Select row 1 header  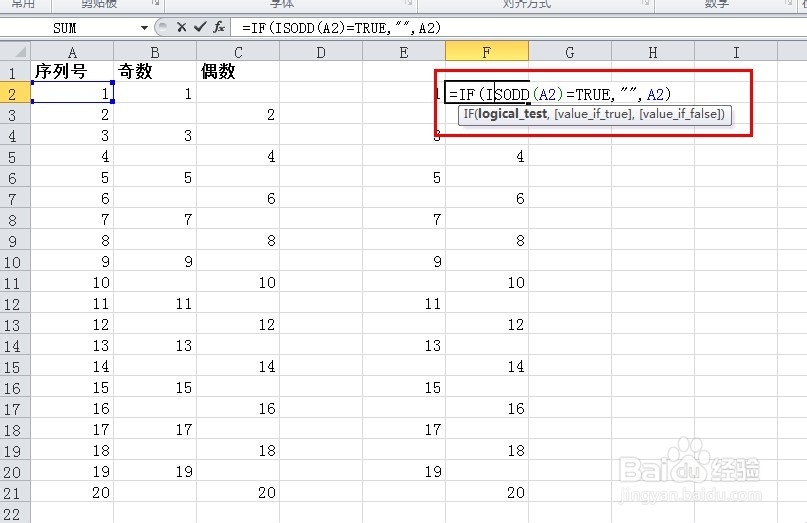coord(15,72)
